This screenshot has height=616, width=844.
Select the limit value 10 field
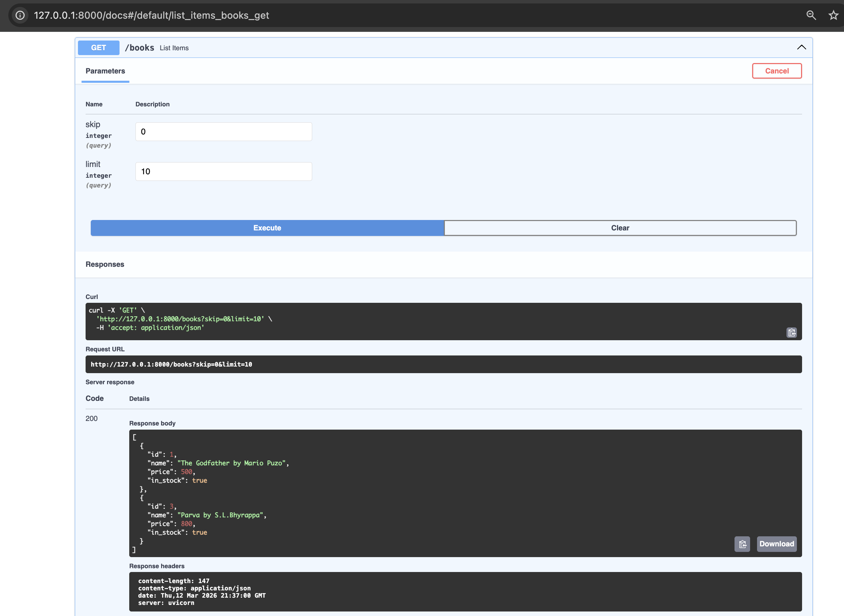(x=223, y=171)
